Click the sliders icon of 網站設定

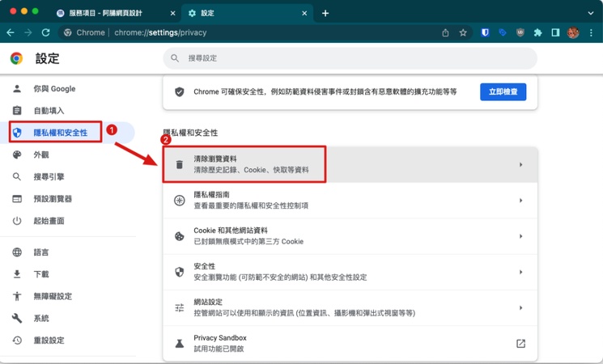[x=179, y=307]
